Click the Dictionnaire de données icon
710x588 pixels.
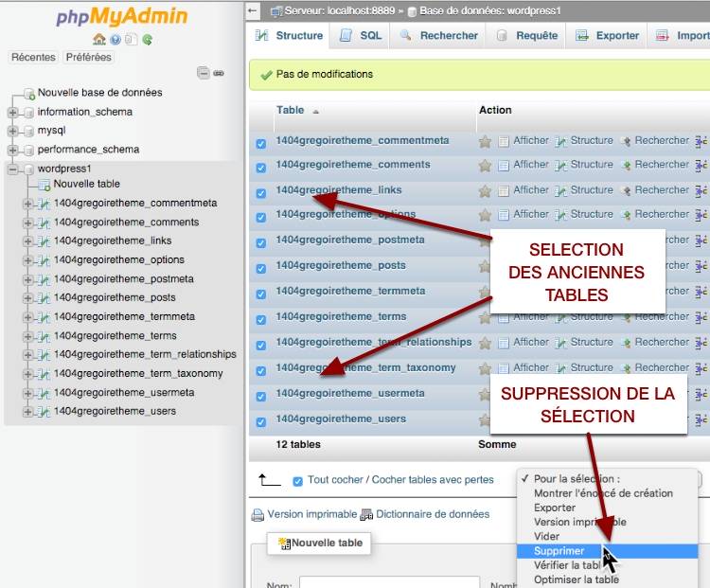pos(366,514)
